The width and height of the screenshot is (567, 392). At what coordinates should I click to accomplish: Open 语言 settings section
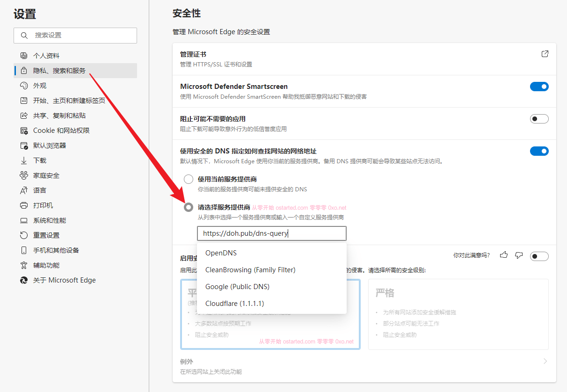click(75, 190)
